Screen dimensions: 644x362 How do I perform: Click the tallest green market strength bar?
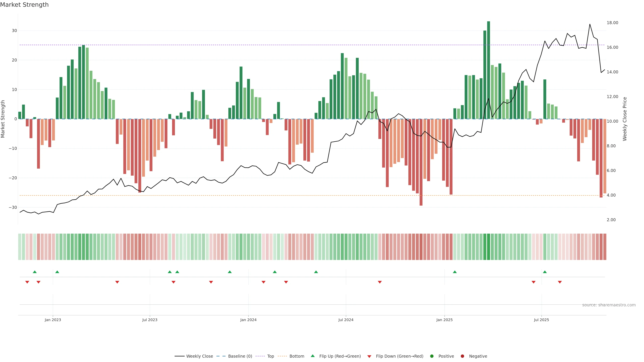click(x=489, y=70)
